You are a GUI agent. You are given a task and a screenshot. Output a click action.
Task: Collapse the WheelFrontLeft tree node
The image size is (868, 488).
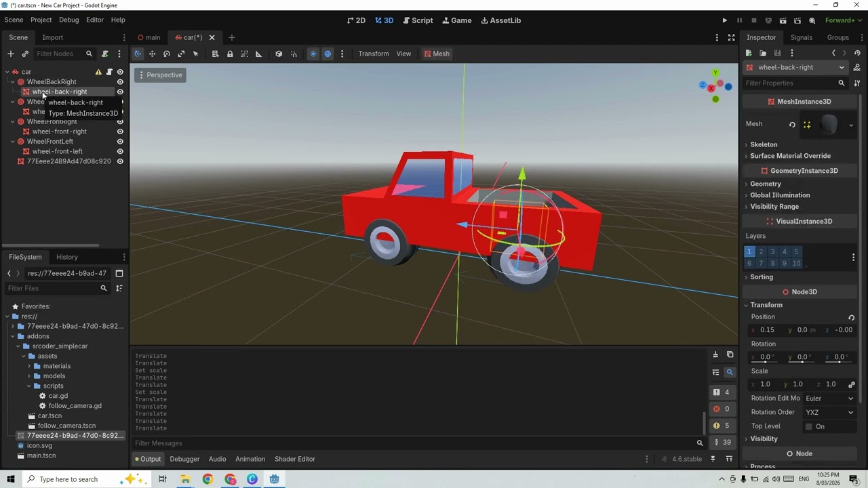tap(12, 142)
